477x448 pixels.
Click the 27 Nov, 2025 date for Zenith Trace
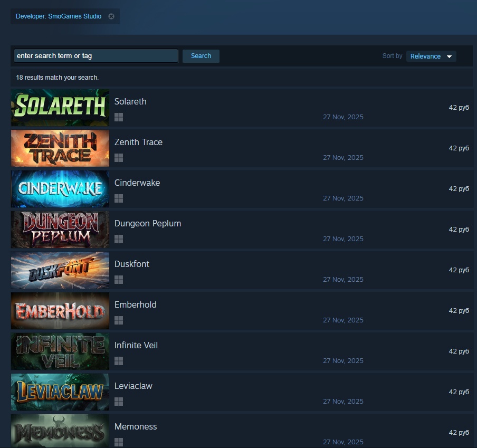click(x=343, y=158)
